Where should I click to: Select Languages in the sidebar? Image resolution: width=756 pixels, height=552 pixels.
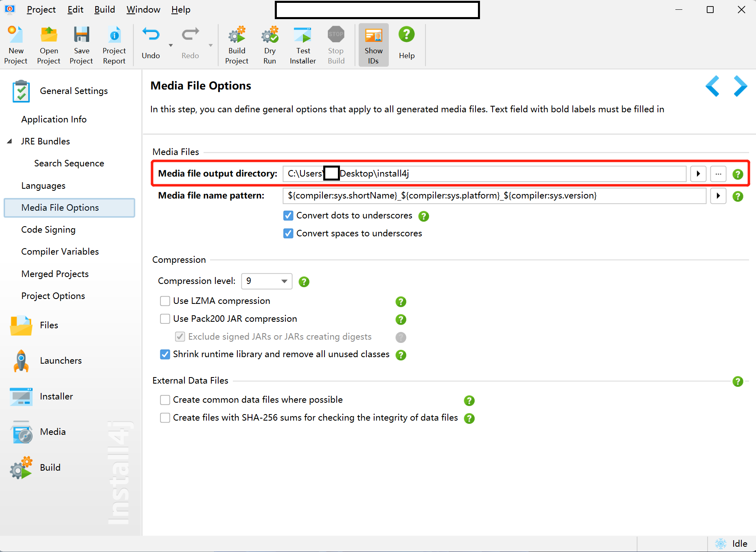coord(43,185)
